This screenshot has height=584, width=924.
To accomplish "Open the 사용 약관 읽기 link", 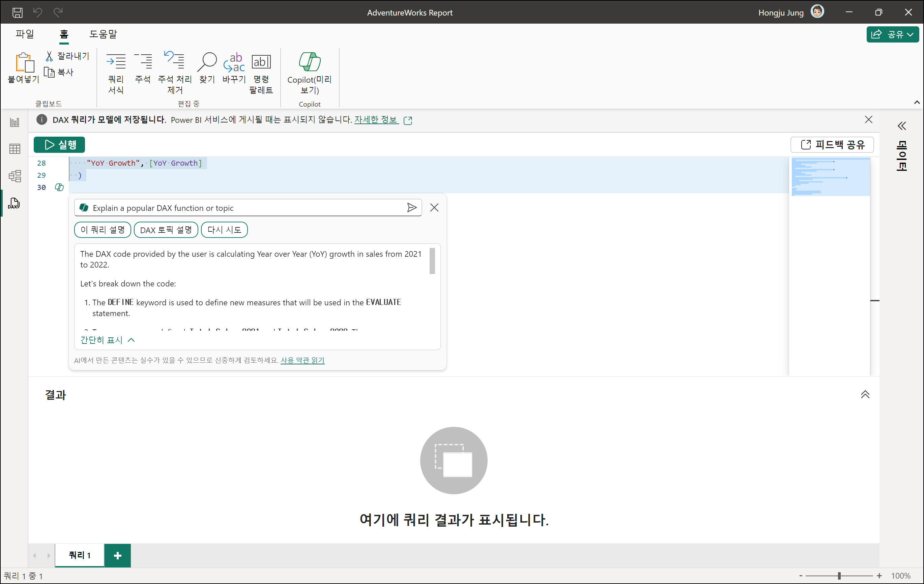I will pos(302,360).
